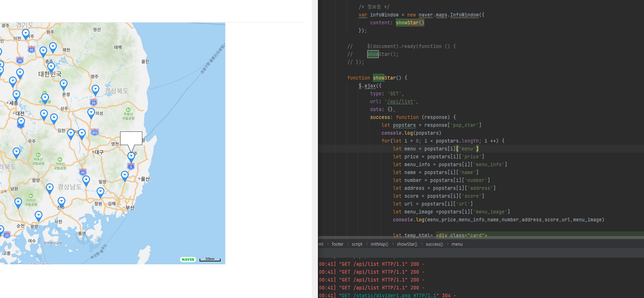Click the $.ajax call in code
The image size is (644, 298).
tap(370, 86)
